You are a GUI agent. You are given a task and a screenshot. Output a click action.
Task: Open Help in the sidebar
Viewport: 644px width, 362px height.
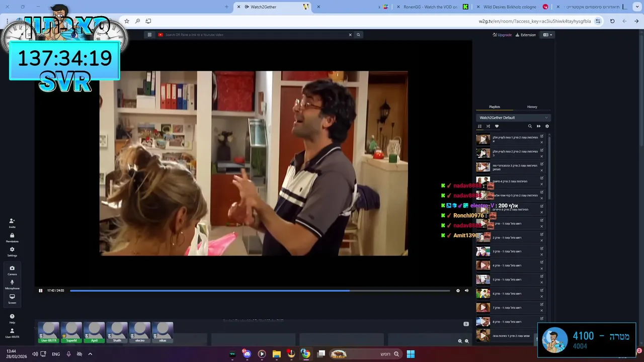pos(12,318)
